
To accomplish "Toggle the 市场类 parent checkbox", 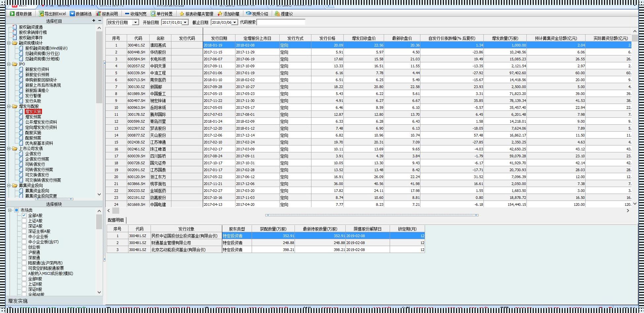I will [x=17, y=210].
